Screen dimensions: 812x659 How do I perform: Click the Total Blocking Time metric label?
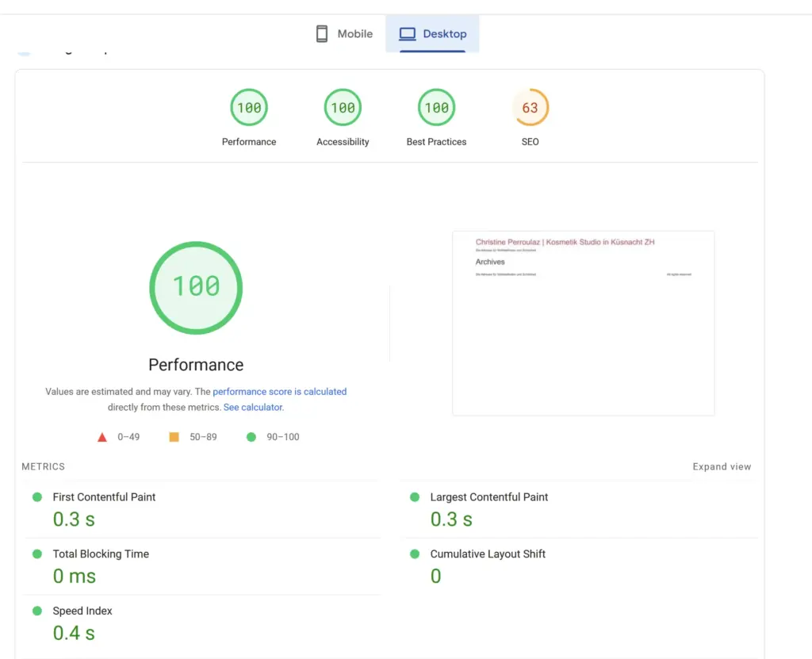coord(101,554)
